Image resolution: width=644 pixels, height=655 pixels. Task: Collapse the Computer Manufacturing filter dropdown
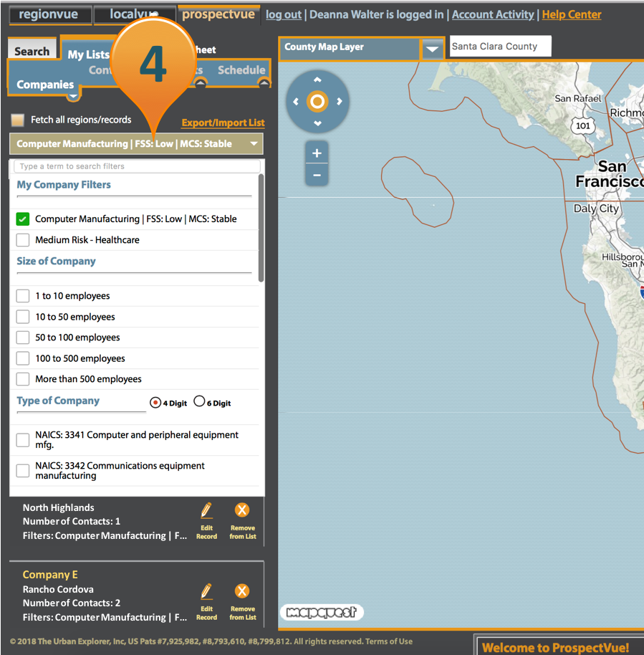coord(254,144)
